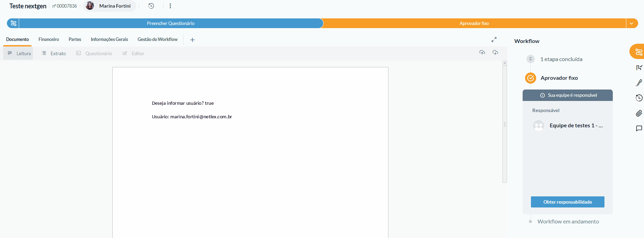Open the flag checklist sidebar icon
This screenshot has width=644, height=238.
pos(639,68)
